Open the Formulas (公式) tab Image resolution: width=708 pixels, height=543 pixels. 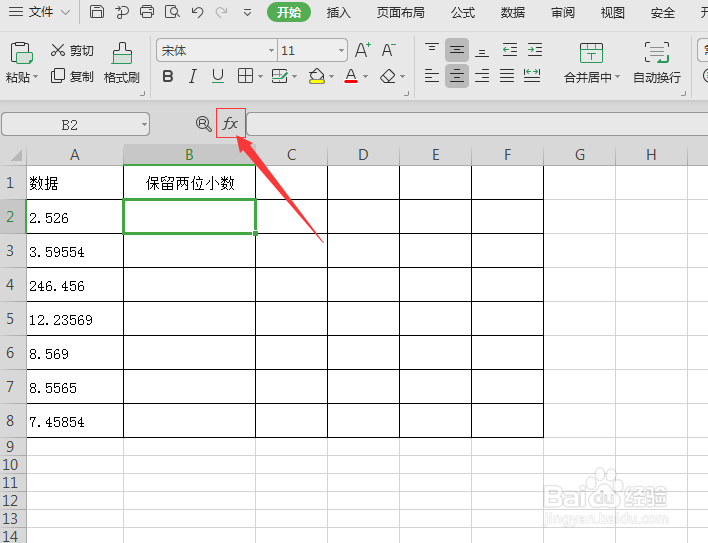463,12
